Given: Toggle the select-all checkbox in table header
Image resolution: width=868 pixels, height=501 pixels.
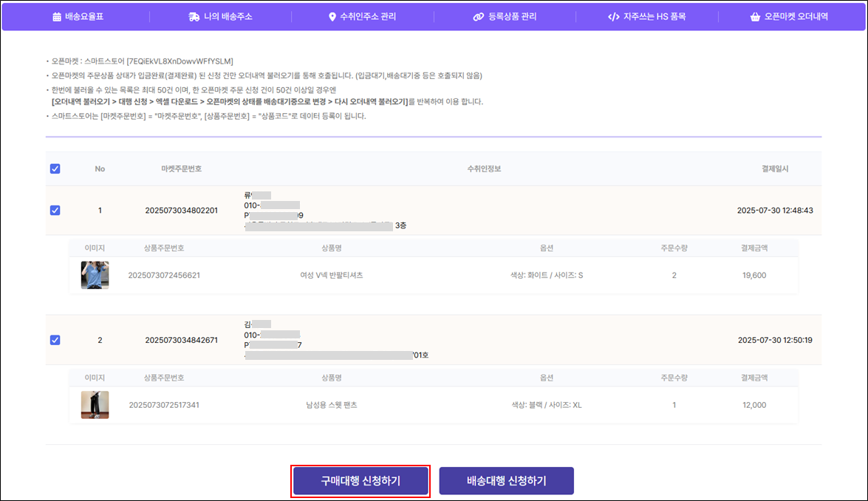Looking at the screenshot, I should tap(55, 168).
